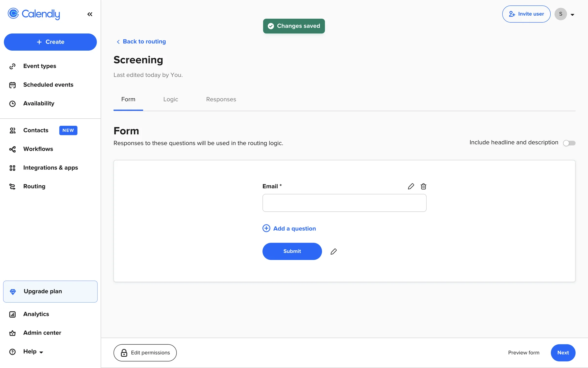The width and height of the screenshot is (588, 368).
Task: Switch to the Logic tab
Action: click(171, 99)
